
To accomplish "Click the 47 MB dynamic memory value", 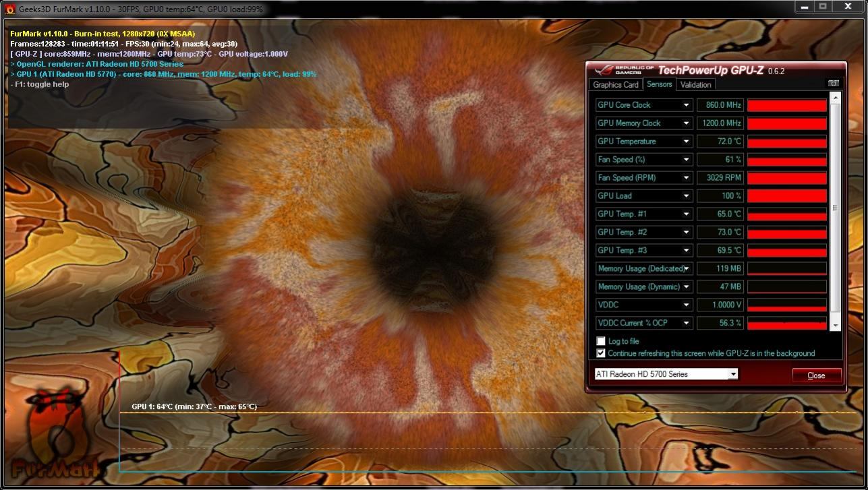I will click(720, 287).
